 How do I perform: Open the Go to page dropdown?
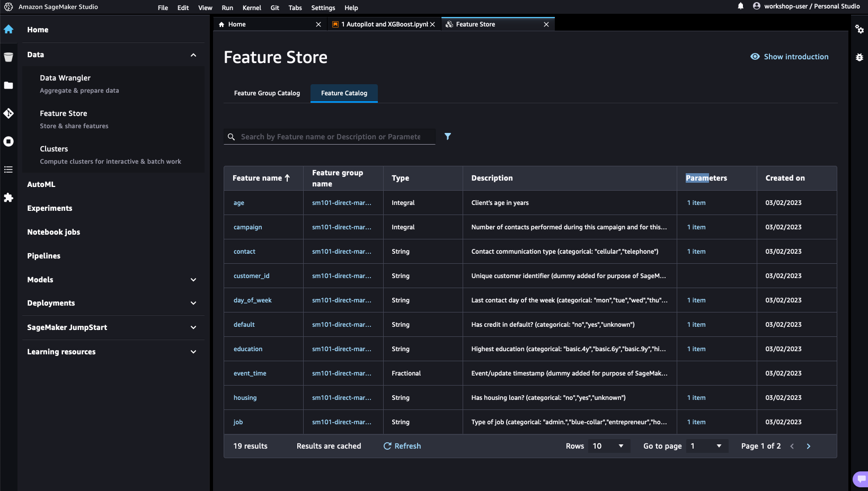pos(707,446)
